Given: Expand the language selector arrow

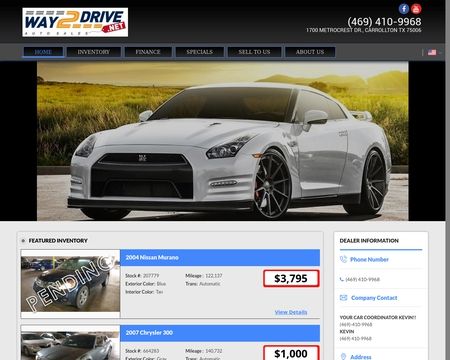Looking at the screenshot, I should click(x=440, y=52).
